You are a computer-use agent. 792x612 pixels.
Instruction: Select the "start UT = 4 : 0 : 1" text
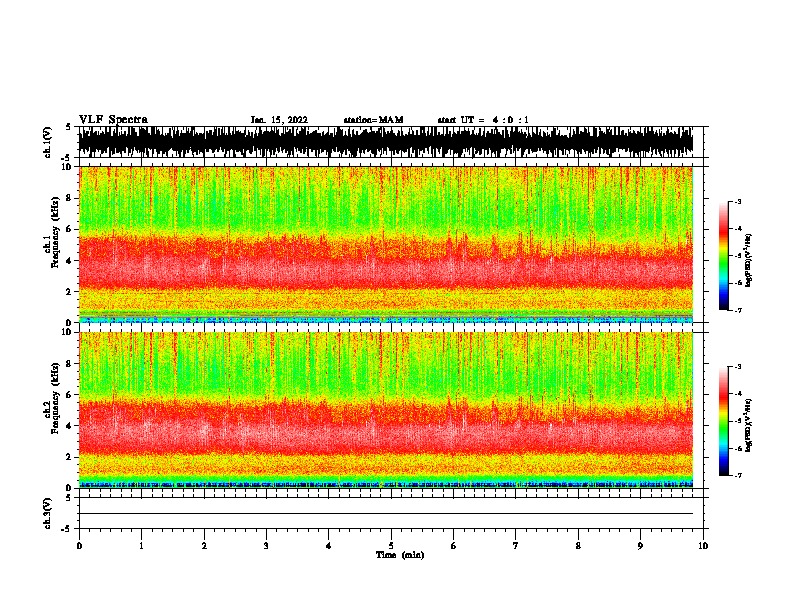point(483,120)
